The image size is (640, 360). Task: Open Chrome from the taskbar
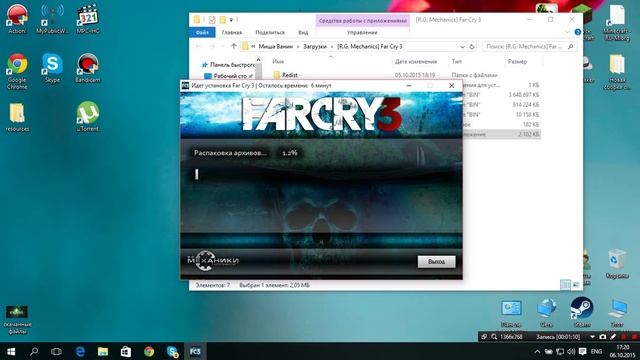(149, 351)
